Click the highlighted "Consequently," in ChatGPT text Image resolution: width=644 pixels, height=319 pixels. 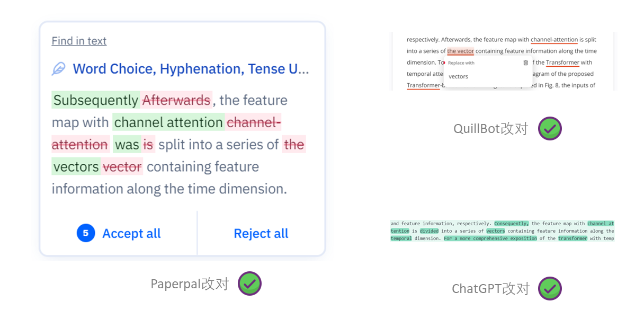pos(511,224)
